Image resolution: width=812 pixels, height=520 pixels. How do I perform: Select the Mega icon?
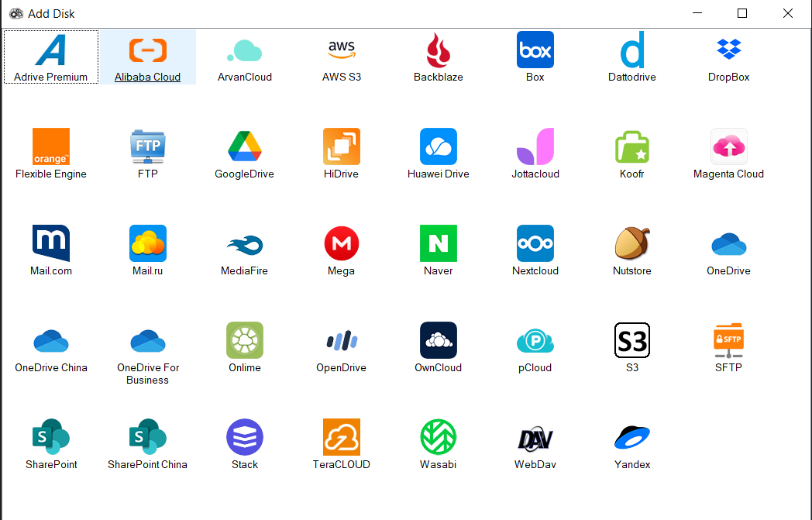341,250
